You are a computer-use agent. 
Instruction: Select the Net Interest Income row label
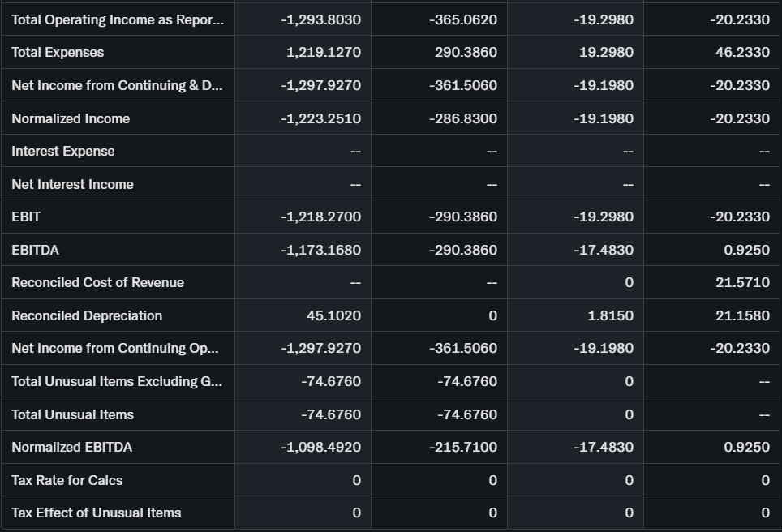72,184
